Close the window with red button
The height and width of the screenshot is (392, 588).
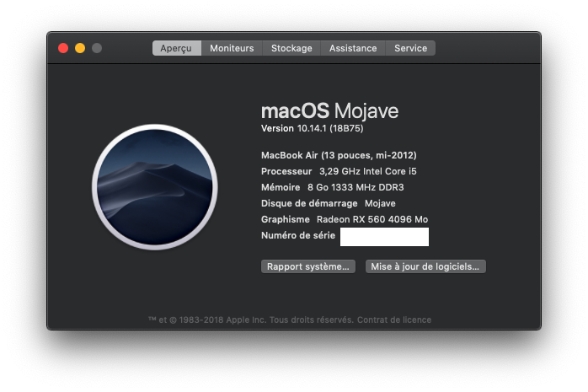coord(63,48)
